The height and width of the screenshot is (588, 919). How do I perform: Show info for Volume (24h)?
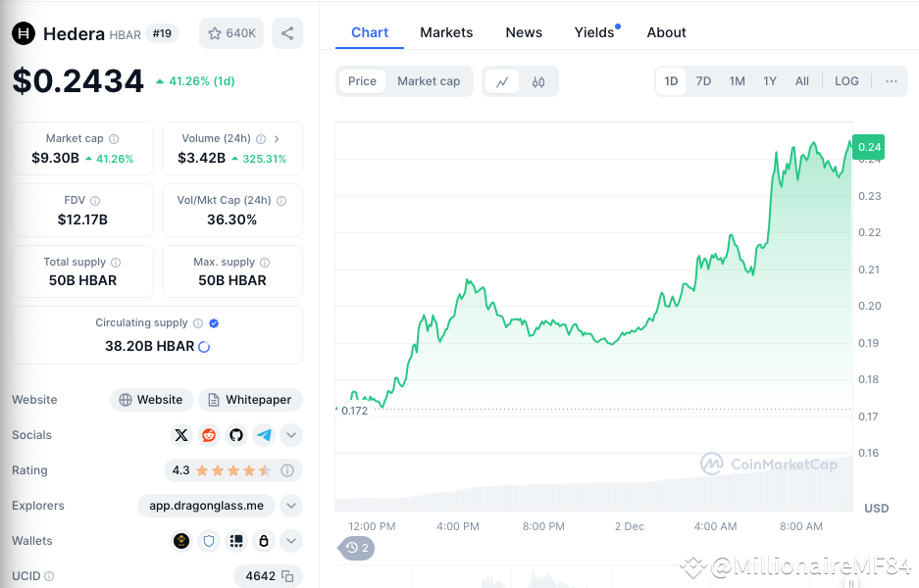click(x=261, y=139)
